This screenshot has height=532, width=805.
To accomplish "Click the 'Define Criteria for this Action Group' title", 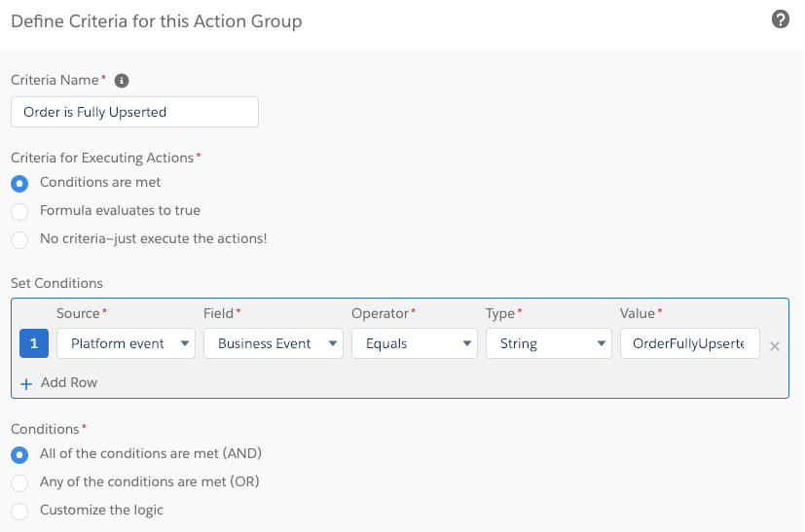I will click(157, 21).
